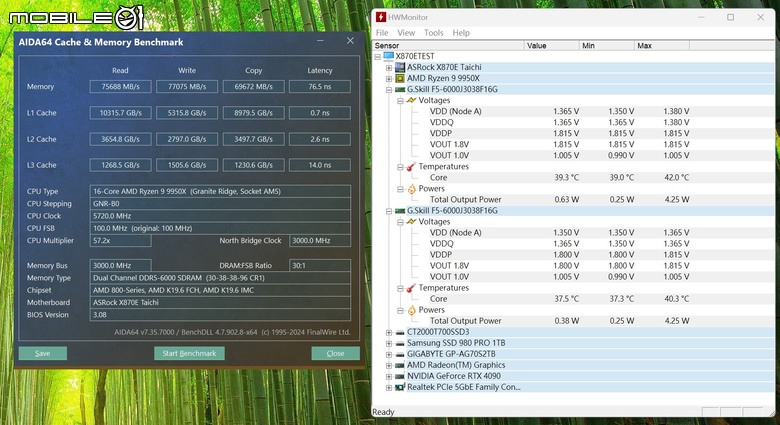Screen dimensions: 780x425
Task: Select the L2 Cache Latency 2.6 ns field
Action: tap(320, 139)
